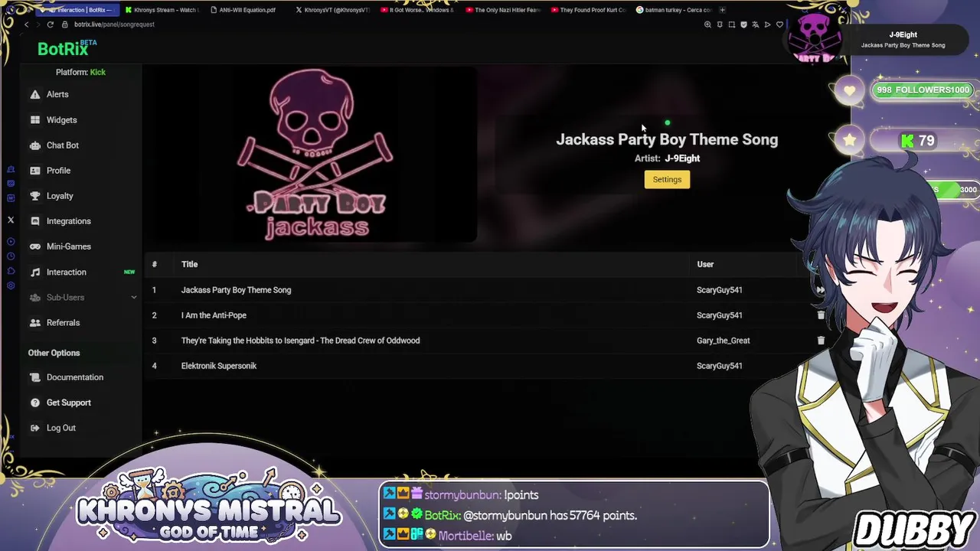Select the Elektronik Supersonik title
The image size is (980, 551).
tap(219, 366)
